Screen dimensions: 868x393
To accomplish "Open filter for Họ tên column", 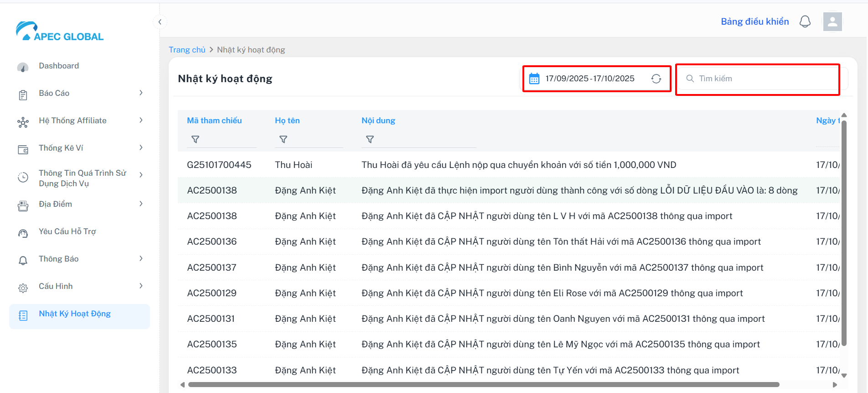I will (283, 139).
